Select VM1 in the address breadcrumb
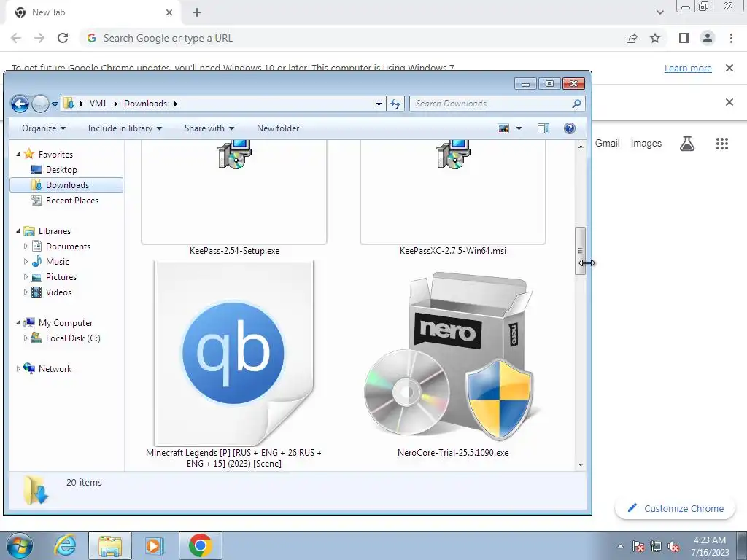747x560 pixels. pos(98,104)
